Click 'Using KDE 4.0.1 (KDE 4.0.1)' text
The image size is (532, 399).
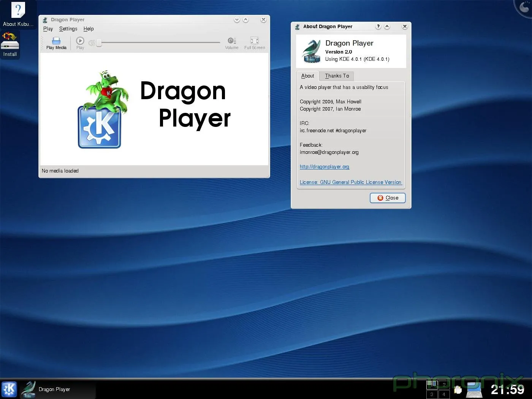[x=357, y=59]
